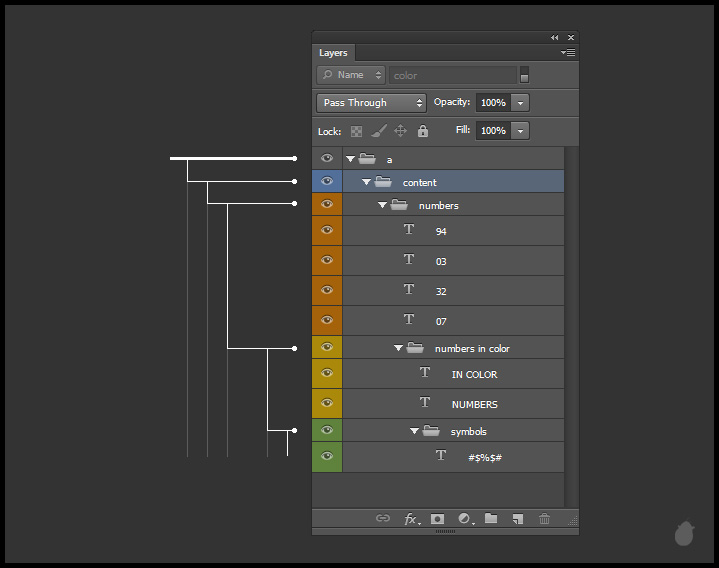
Task: Collapse the 'numbers' group triangle
Action: (x=383, y=205)
